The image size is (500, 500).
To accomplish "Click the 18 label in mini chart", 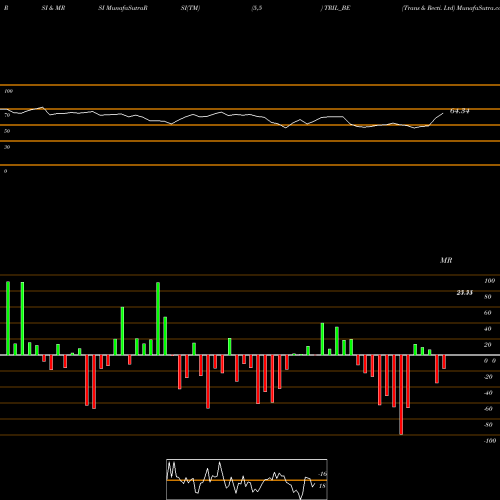I will [x=322, y=486].
